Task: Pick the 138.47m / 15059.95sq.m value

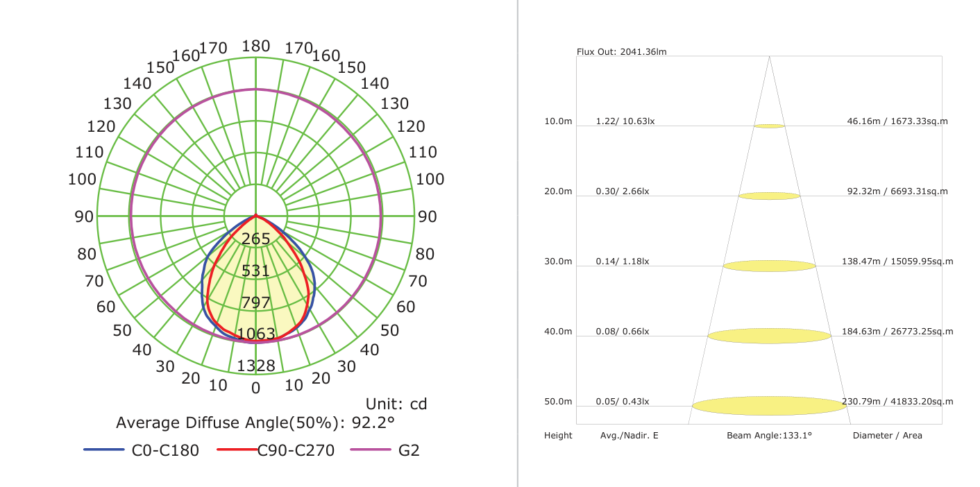Action: (x=897, y=262)
